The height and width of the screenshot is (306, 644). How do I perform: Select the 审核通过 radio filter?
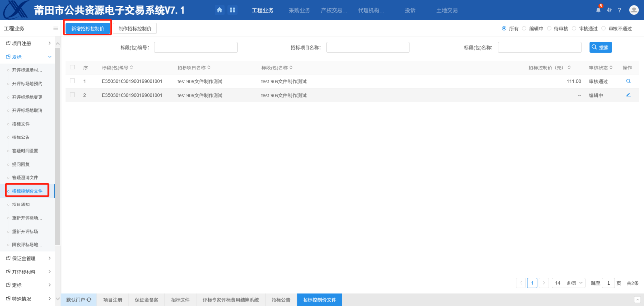click(575, 29)
